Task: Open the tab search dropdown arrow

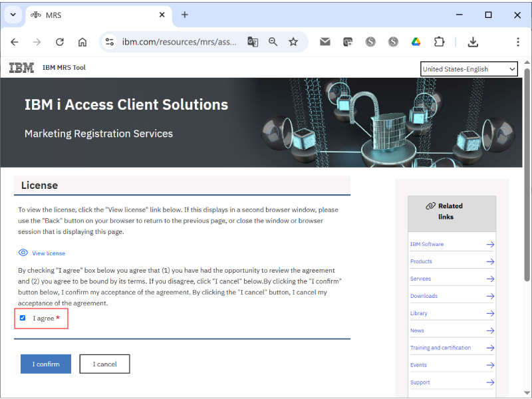Action: (x=13, y=15)
